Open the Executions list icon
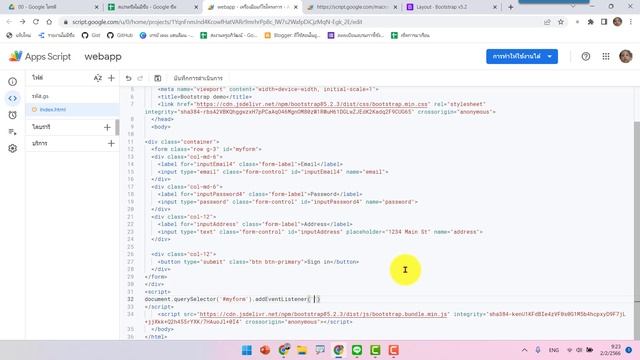Screen dimensions: 640x360 tap(13, 132)
